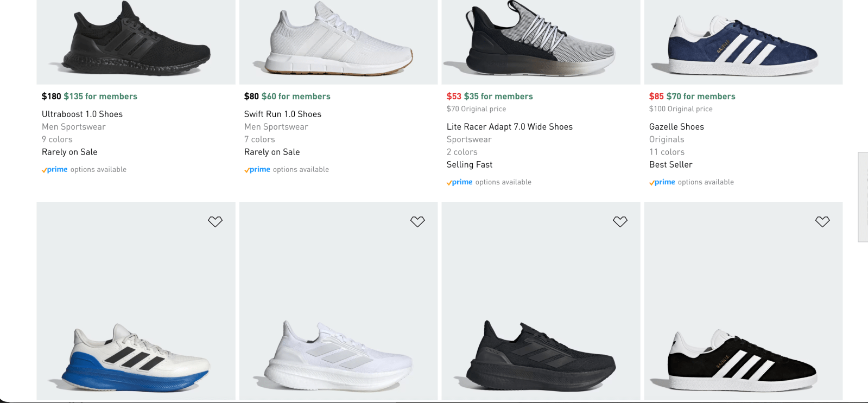
Task: Open the Gazelle Shoes product title
Action: (x=676, y=126)
